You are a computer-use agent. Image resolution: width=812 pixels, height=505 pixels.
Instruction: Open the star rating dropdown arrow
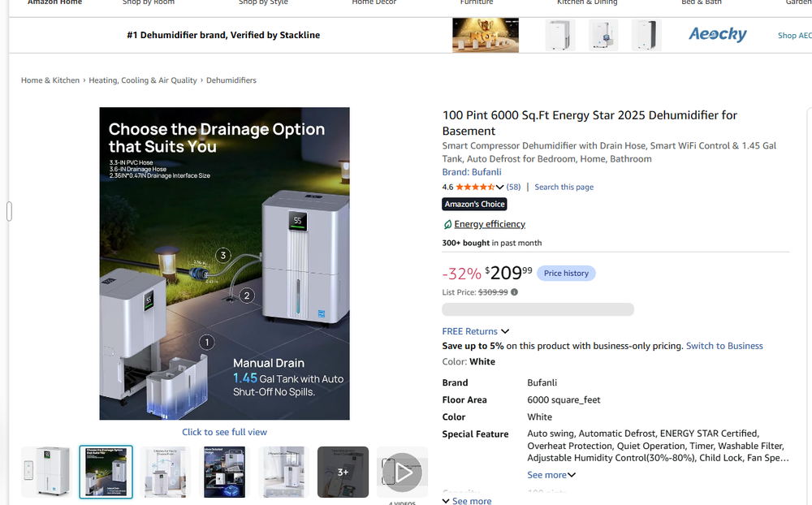499,187
